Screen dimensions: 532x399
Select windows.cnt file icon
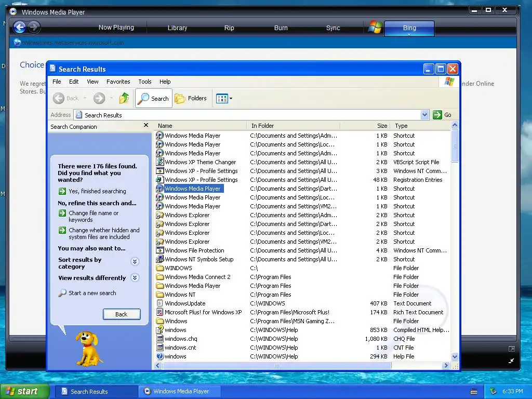click(159, 347)
